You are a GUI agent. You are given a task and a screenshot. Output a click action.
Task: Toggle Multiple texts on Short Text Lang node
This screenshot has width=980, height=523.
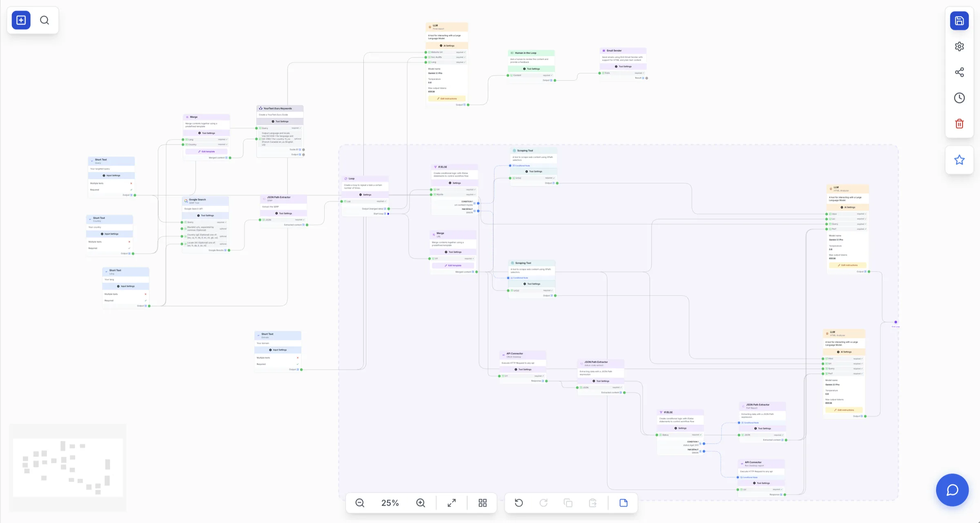pyautogui.click(x=145, y=294)
